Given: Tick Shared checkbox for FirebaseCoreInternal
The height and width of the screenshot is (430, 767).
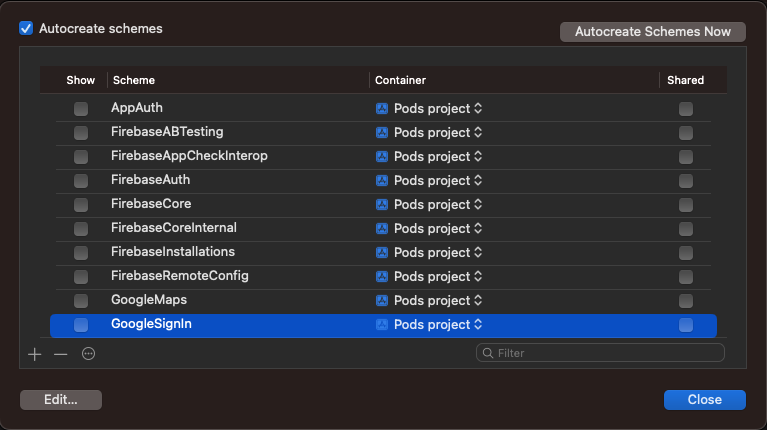Looking at the screenshot, I should (686, 229).
